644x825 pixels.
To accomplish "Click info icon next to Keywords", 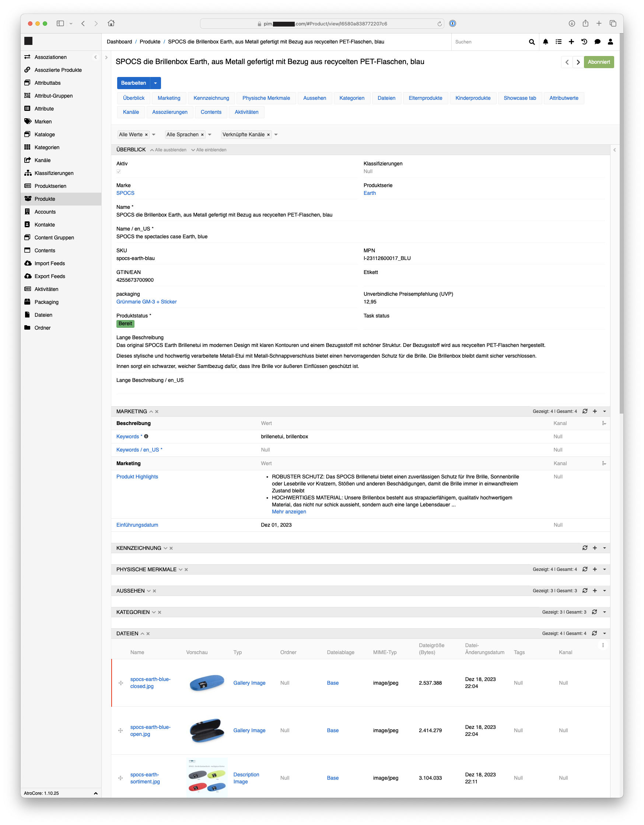I will (146, 436).
